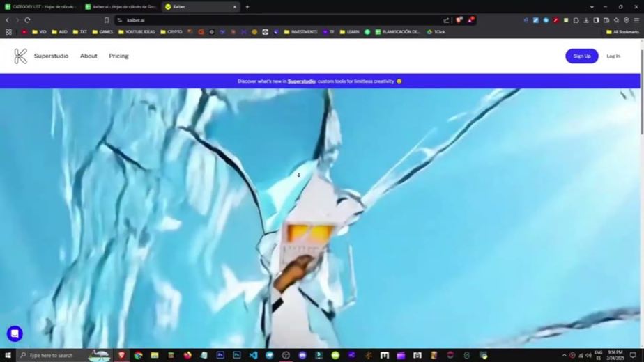Open Brave Shields lion icon
The width and height of the screenshot is (644, 362).
tap(459, 19)
